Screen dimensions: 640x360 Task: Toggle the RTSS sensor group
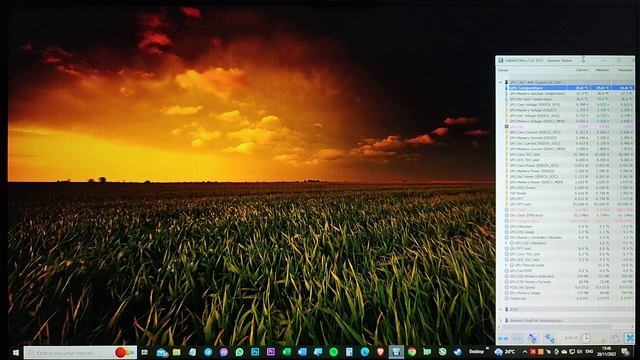click(501, 309)
